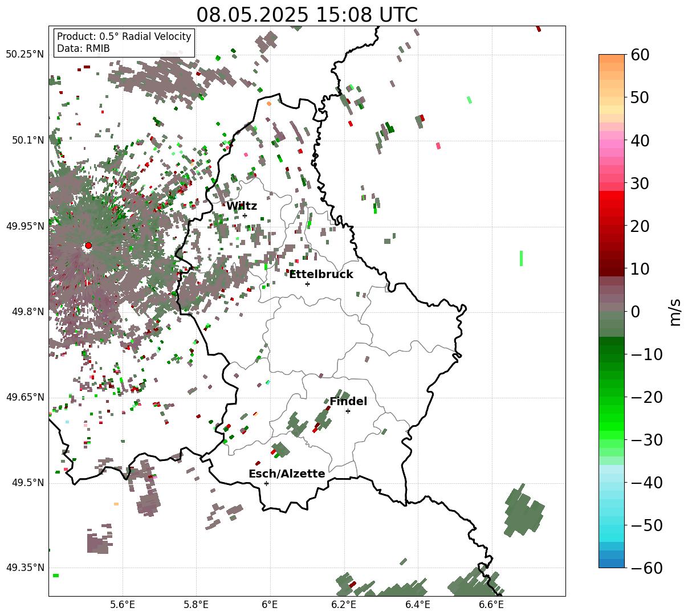This screenshot has width=688, height=616.
Task: Click the Product: 0.5° Radial Velocity text
Action: [x=124, y=36]
